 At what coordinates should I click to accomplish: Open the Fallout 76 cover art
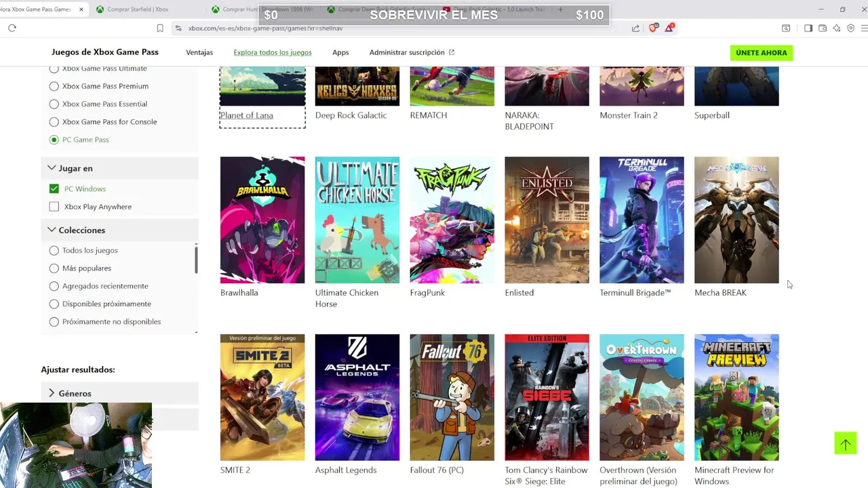[452, 397]
